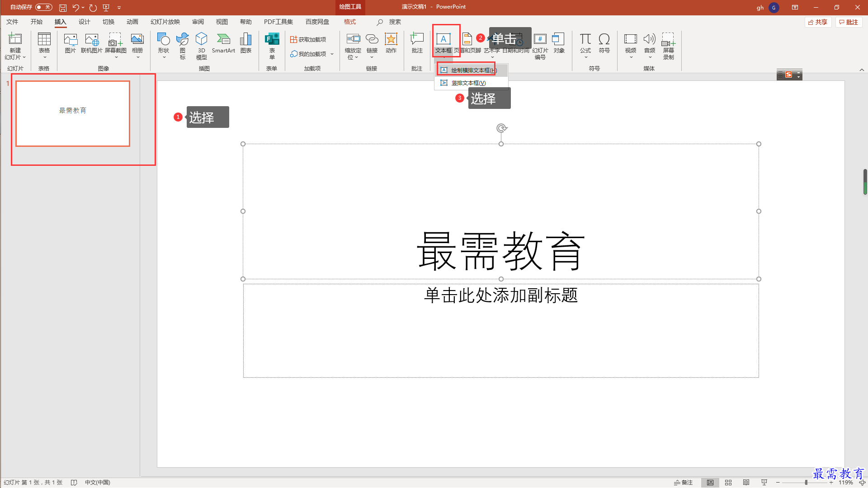
Task: Choose Draw Horizontal Text Box (绘制横排文本框) menu item
Action: click(471, 70)
